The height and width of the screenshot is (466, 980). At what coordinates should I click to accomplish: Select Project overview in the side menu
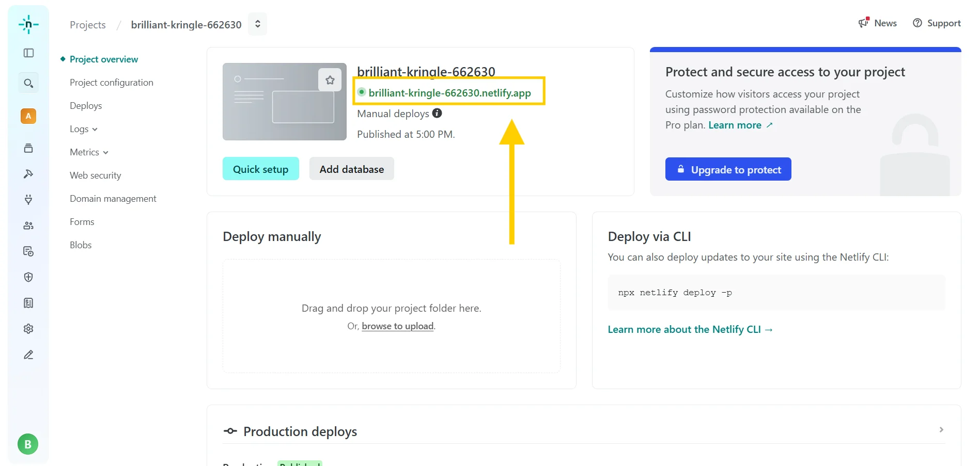tap(104, 59)
